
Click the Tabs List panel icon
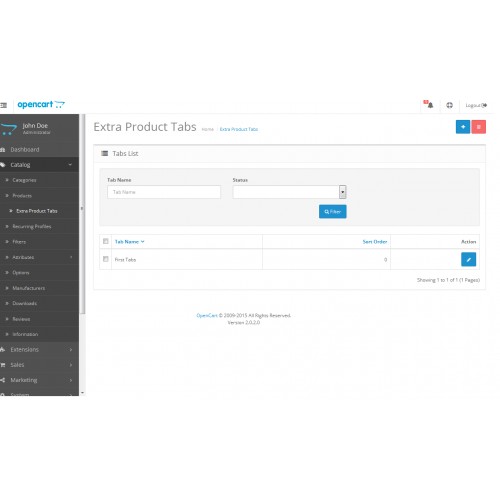105,153
